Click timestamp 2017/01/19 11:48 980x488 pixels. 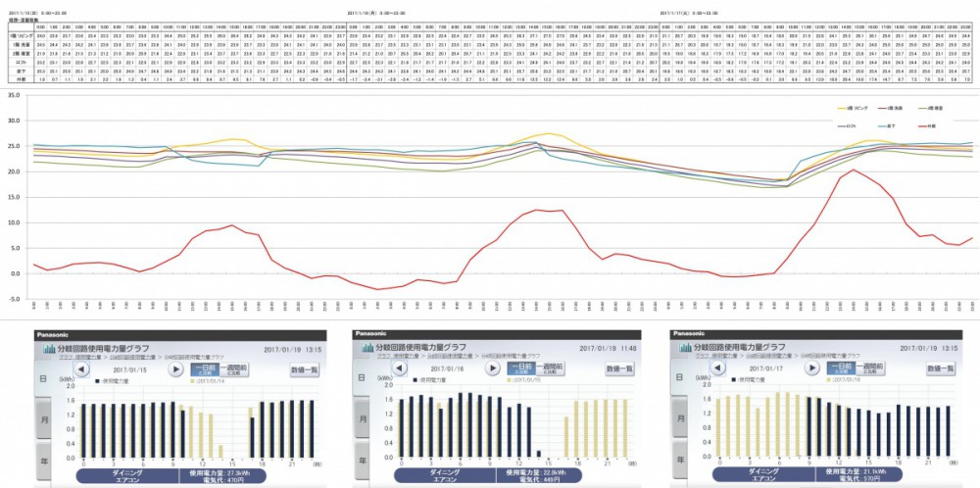[608, 348]
